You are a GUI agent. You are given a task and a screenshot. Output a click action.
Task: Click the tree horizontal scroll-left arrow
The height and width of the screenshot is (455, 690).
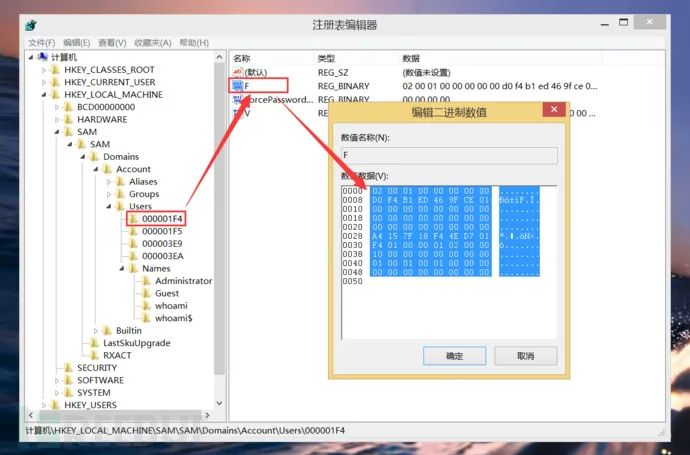pyautogui.click(x=31, y=415)
